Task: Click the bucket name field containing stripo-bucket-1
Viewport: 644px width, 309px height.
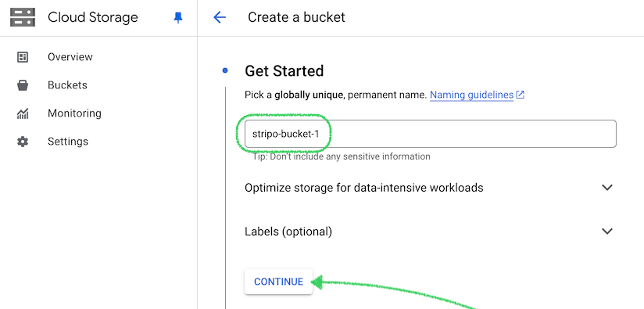Action: (431, 134)
